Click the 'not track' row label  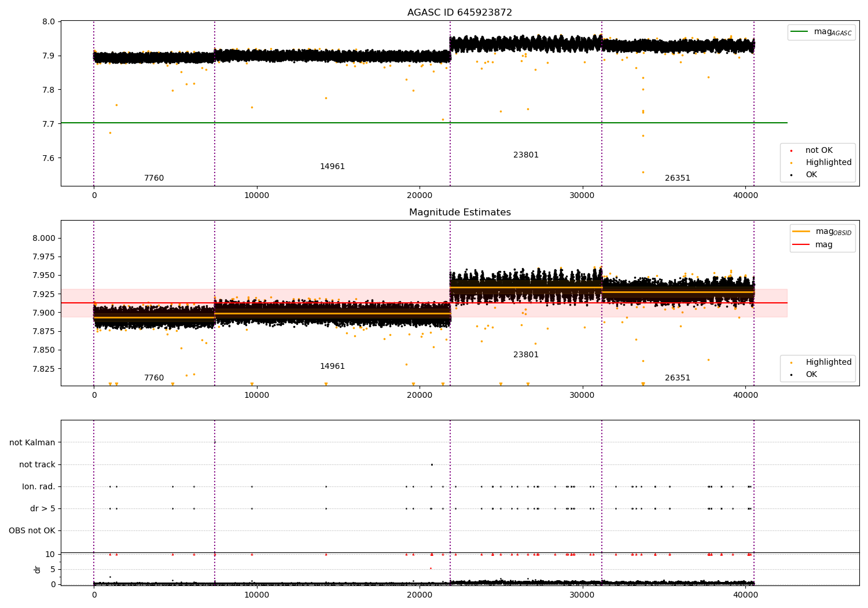(37, 464)
